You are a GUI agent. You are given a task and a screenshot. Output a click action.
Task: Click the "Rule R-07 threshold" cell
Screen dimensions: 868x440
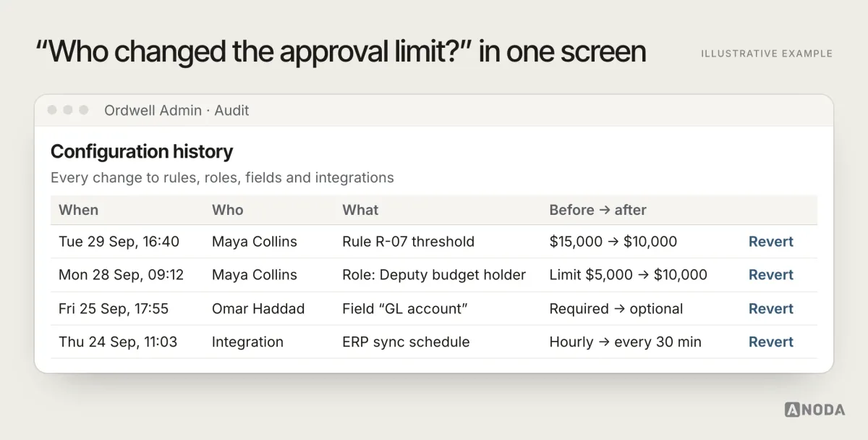click(408, 242)
